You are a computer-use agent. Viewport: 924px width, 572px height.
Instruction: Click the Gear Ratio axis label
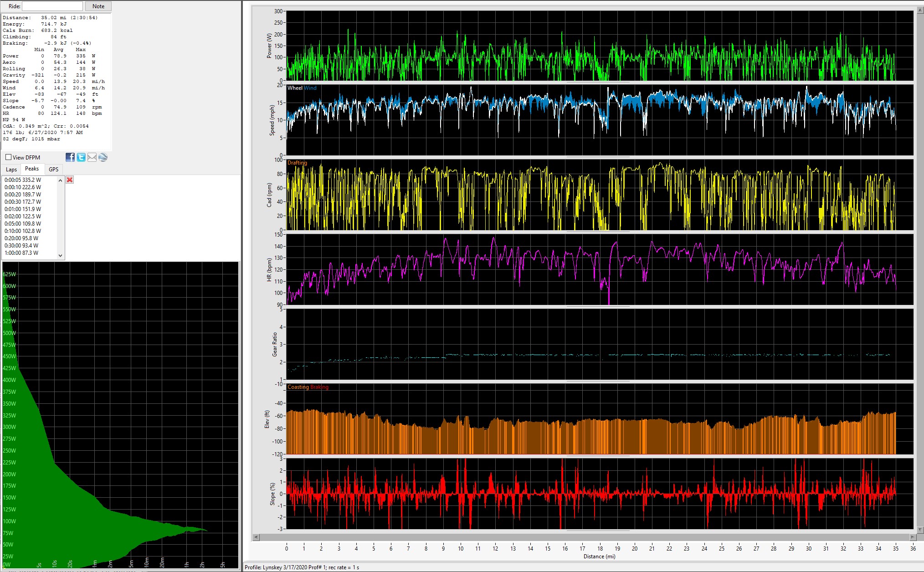275,345
